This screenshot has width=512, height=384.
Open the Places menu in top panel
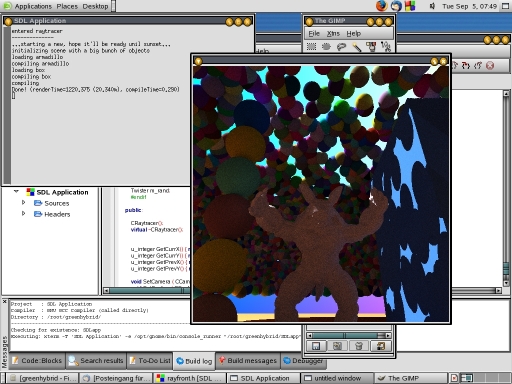(x=67, y=6)
